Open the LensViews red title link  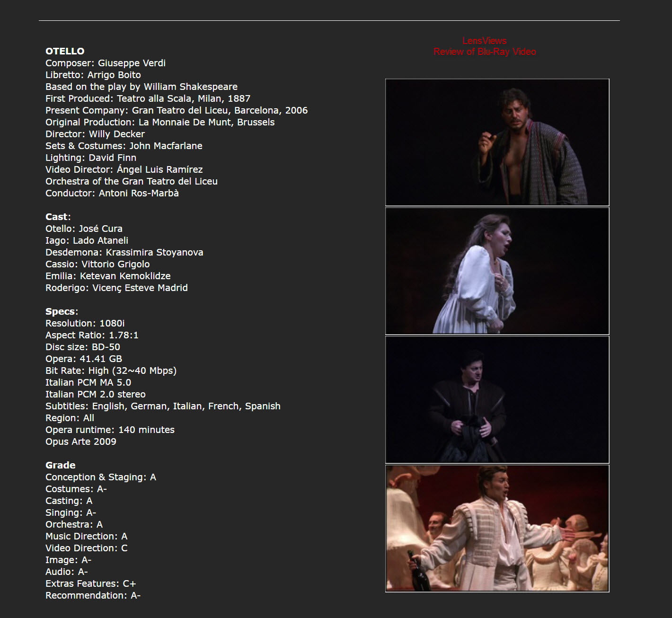pyautogui.click(x=485, y=41)
